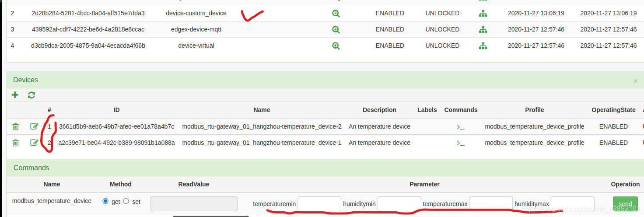Open details magnifier for device-custom_device
This screenshot has height=217, width=644.
pos(336,13)
